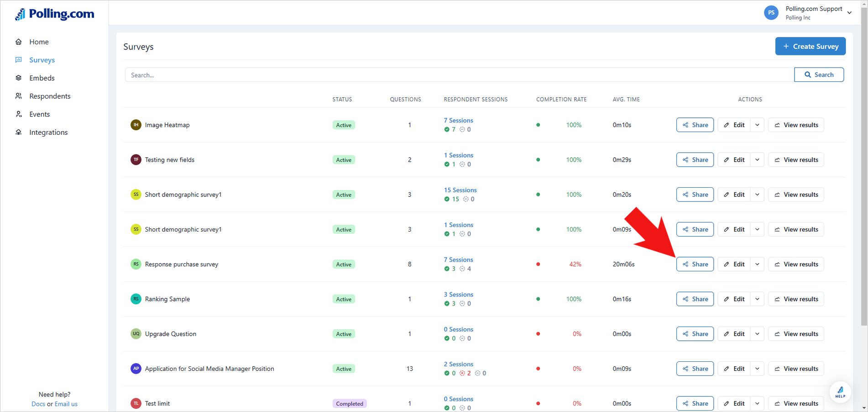Click the Search button

[819, 74]
